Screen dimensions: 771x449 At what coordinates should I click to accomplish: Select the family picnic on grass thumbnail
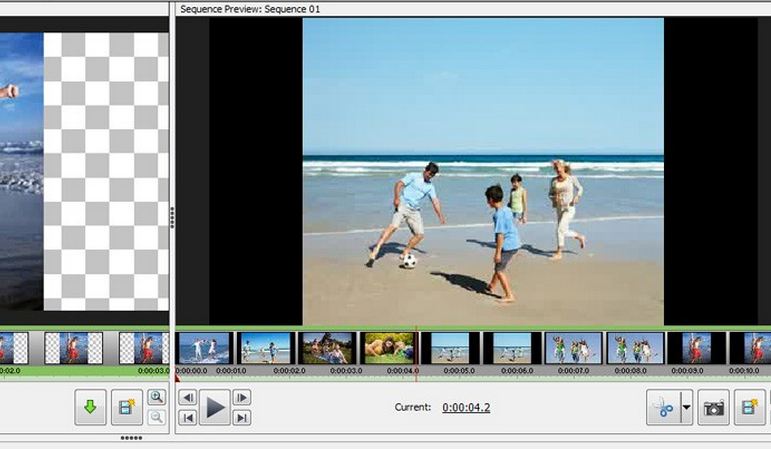pyautogui.click(x=327, y=348)
